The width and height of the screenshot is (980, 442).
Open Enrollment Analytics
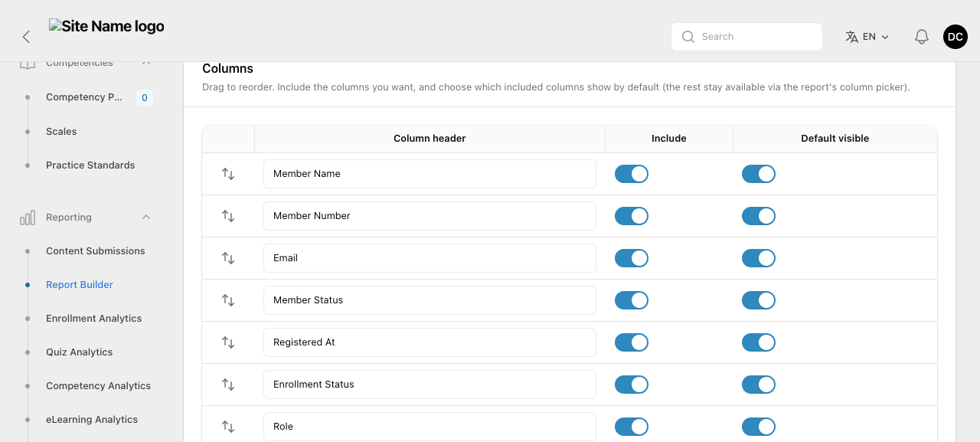click(94, 319)
